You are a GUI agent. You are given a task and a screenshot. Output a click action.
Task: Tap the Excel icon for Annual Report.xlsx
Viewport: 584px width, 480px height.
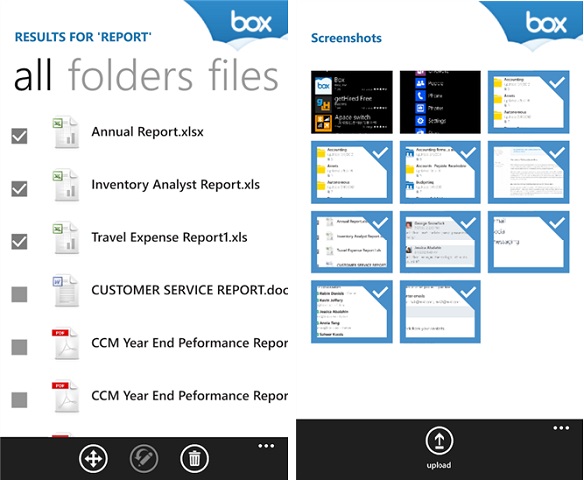(x=65, y=132)
